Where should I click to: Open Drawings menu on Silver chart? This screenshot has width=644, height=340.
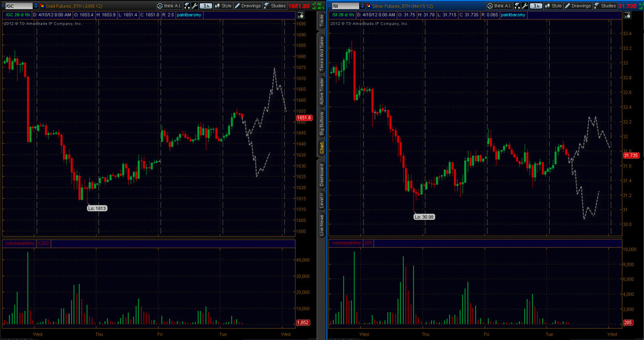(578, 6)
